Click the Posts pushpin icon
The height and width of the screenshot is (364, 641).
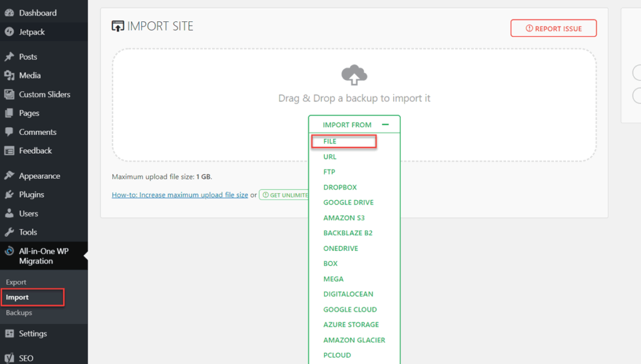click(9, 56)
